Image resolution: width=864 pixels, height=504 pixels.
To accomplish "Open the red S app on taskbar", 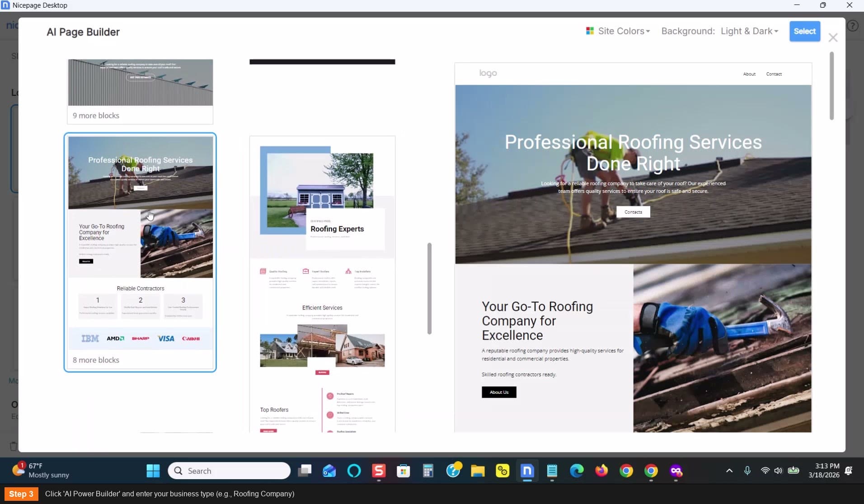I will point(379,471).
